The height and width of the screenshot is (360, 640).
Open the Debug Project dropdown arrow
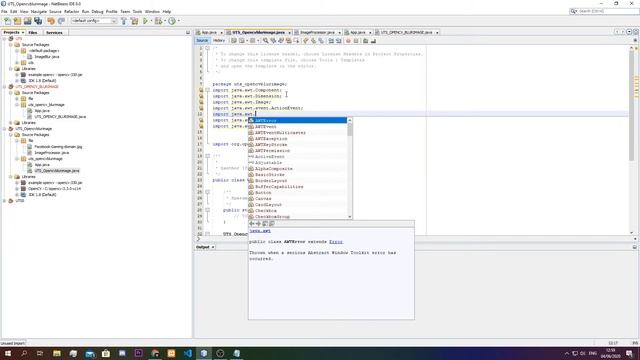[164, 21]
